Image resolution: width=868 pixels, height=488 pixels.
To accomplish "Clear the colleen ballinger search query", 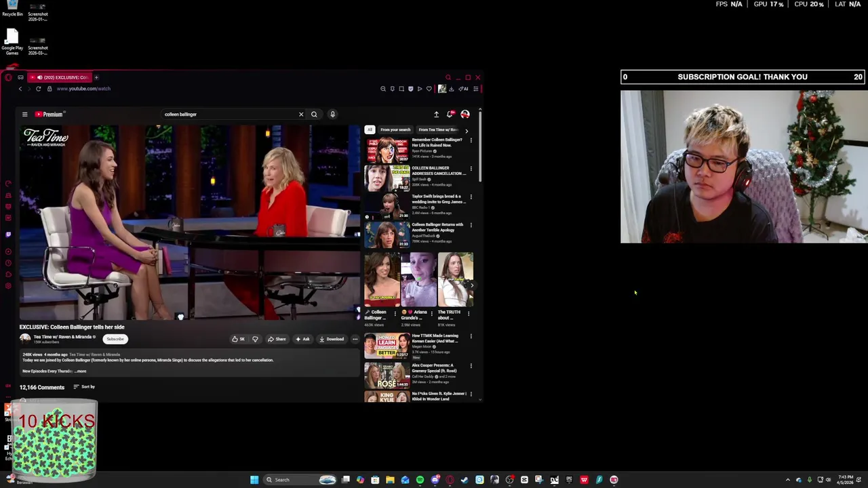I will [301, 115].
